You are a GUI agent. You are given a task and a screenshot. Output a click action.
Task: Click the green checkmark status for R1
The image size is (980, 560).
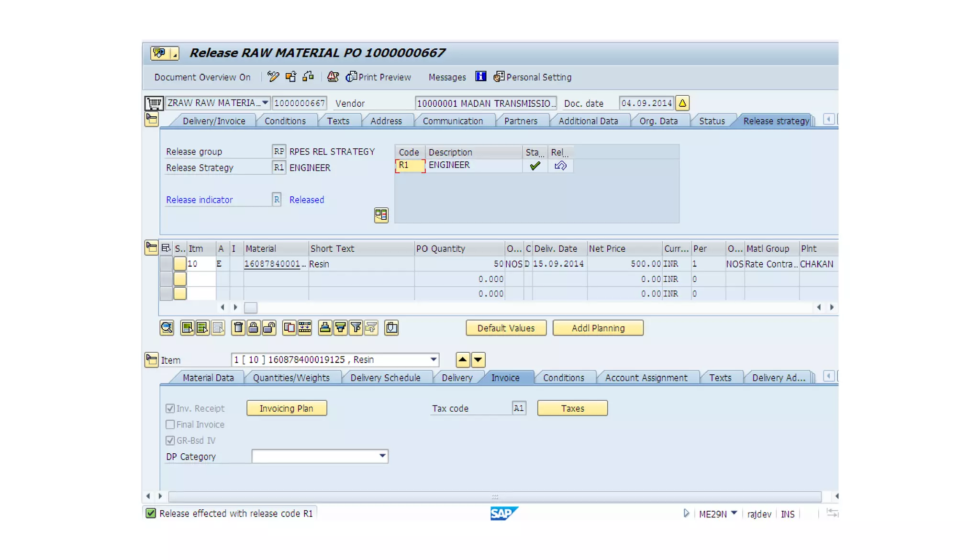[535, 166]
